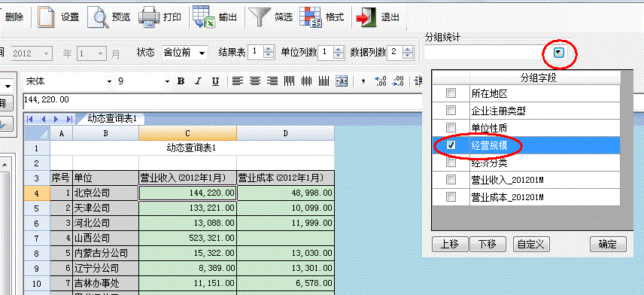Go to last sheet tab arrow

click(69, 119)
